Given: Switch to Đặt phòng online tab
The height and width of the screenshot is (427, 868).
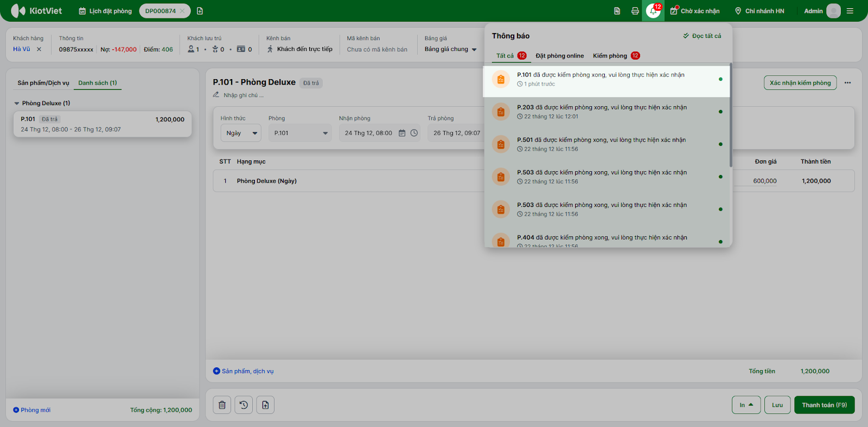Looking at the screenshot, I should tap(560, 56).
